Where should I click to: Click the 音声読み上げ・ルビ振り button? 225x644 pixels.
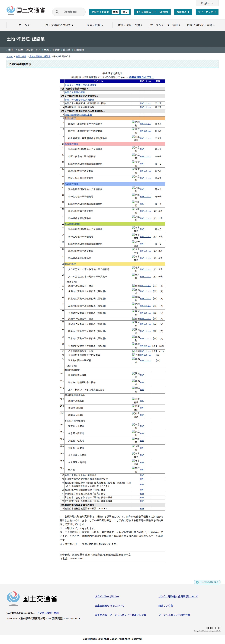tap(153, 12)
